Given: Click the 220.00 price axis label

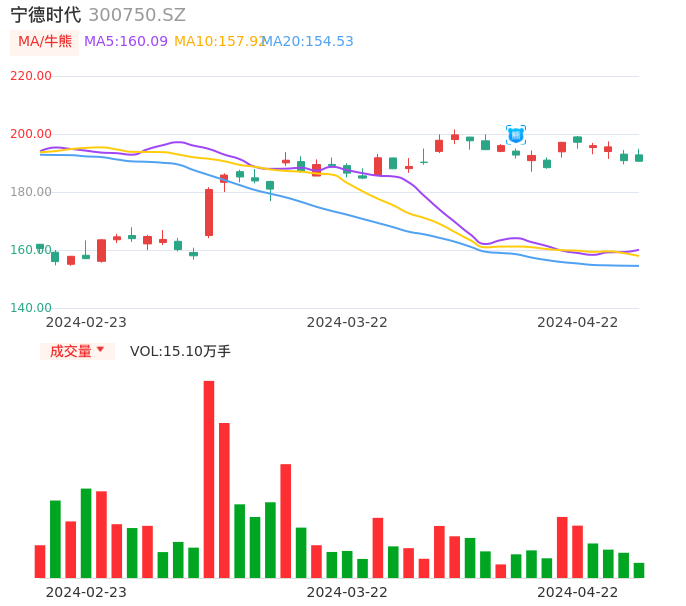Looking at the screenshot, I should (x=31, y=76).
